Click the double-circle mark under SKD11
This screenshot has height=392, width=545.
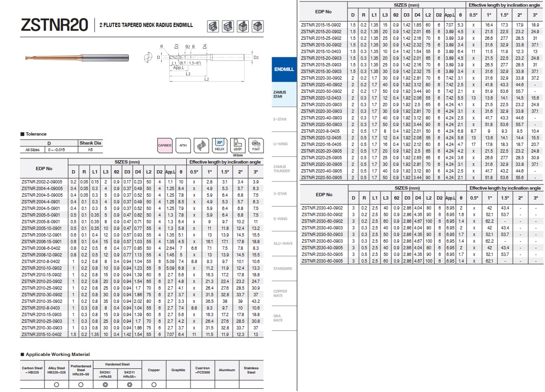click(x=130, y=384)
